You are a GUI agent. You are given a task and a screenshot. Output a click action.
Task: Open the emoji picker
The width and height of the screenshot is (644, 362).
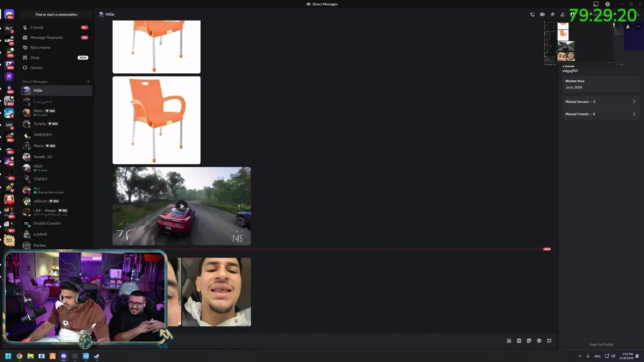pos(539,341)
